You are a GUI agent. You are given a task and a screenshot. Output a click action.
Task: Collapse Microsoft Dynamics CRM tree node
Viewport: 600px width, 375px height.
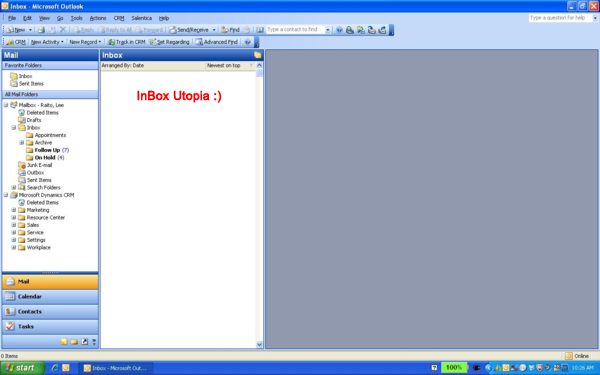click(6, 195)
